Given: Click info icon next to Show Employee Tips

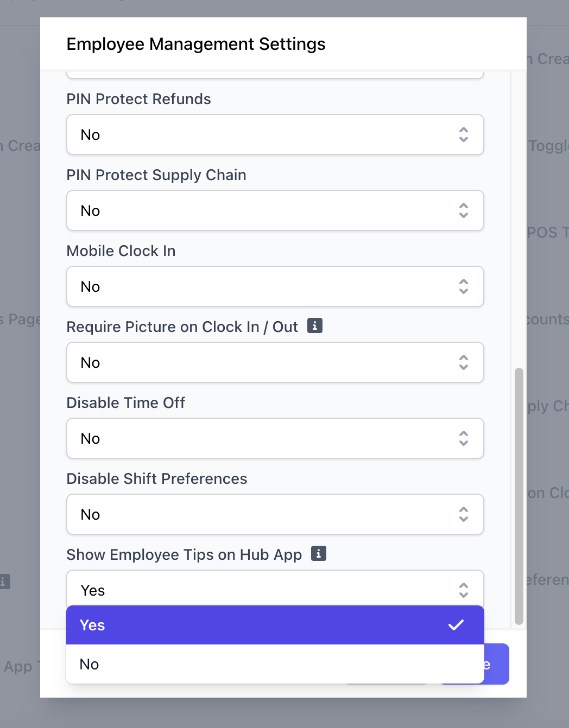Looking at the screenshot, I should coord(319,553).
